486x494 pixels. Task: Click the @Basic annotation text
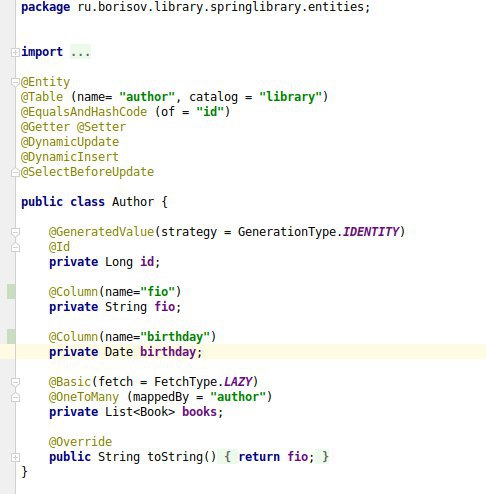70,382
